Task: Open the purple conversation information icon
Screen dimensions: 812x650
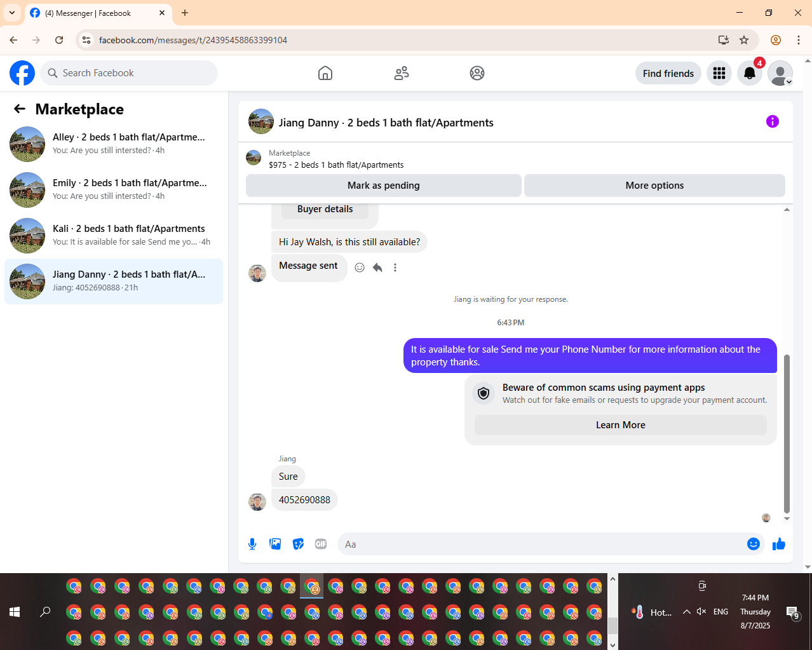Action: click(773, 121)
